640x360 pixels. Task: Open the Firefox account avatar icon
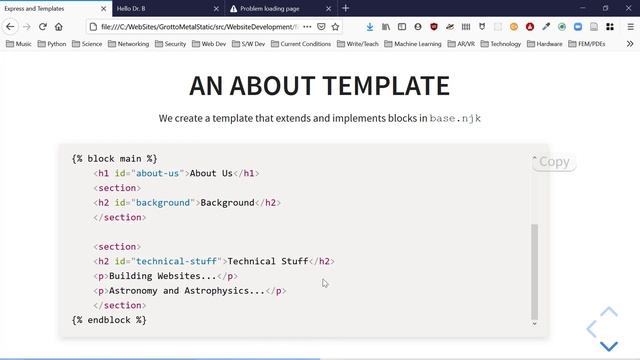point(418,27)
